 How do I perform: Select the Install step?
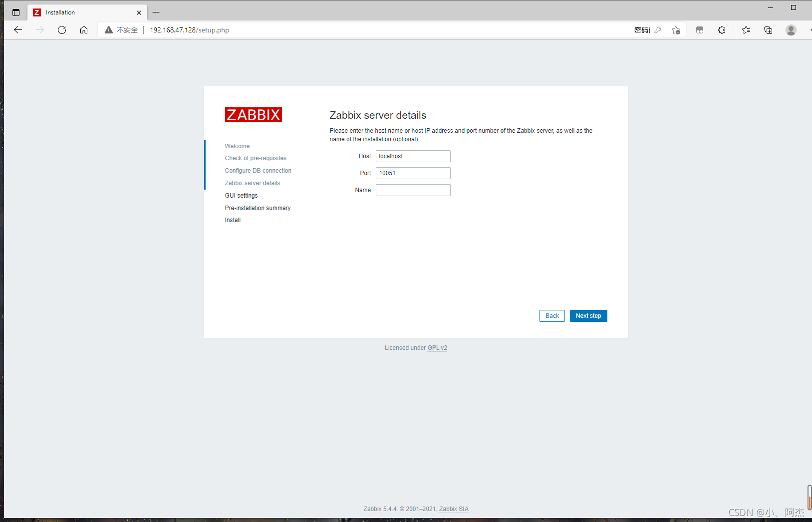(x=233, y=220)
